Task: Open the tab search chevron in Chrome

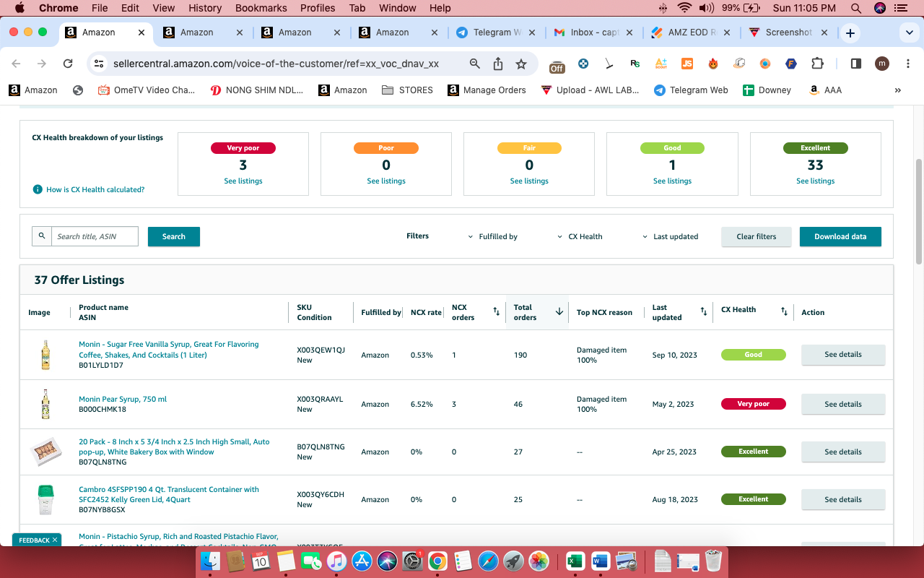Action: 909,33
